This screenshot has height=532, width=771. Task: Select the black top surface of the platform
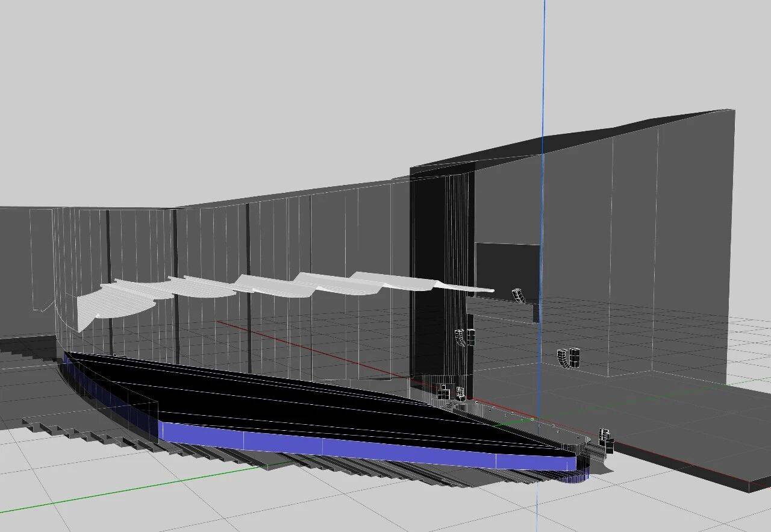[301, 398]
